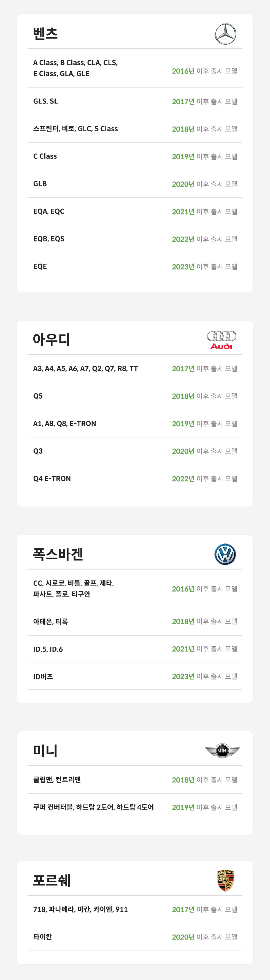Viewport: 270px width, 980px height.
Task: Click the Volkswagen VW logo
Action: (x=225, y=554)
